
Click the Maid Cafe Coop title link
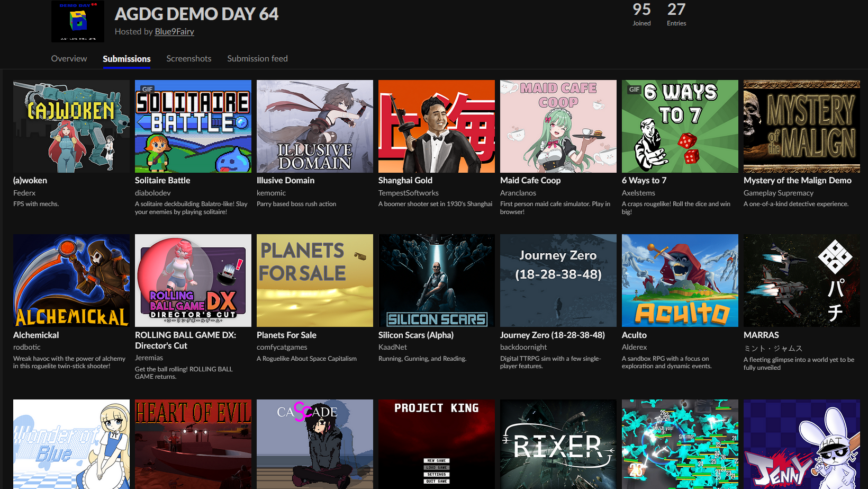[530, 181]
